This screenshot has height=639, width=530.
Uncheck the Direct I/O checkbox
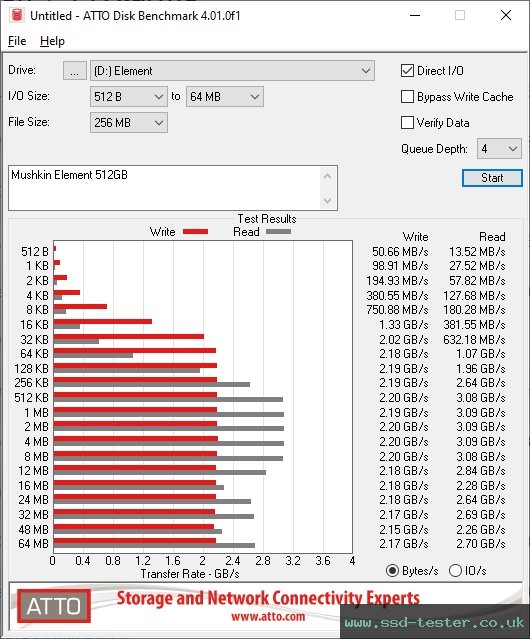[x=407, y=71]
